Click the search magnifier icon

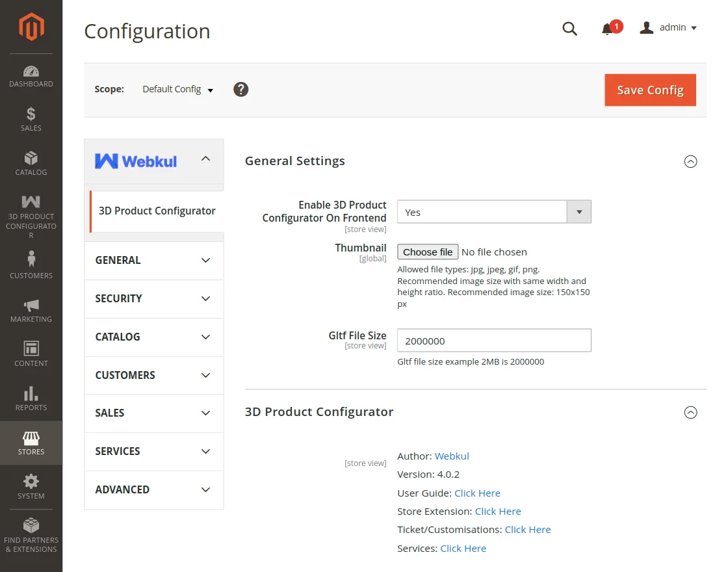[570, 29]
